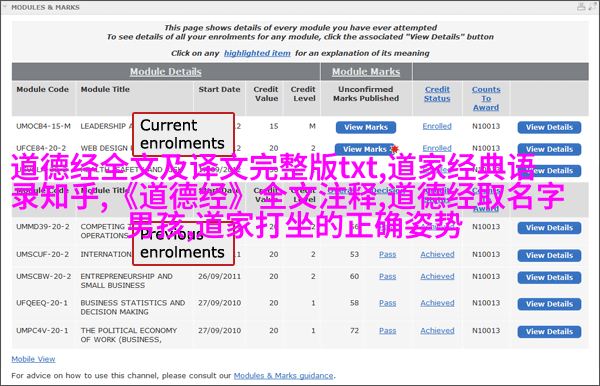Select module code UMSCBW-20-2
Screen dimensions: 600x386
tap(43, 276)
